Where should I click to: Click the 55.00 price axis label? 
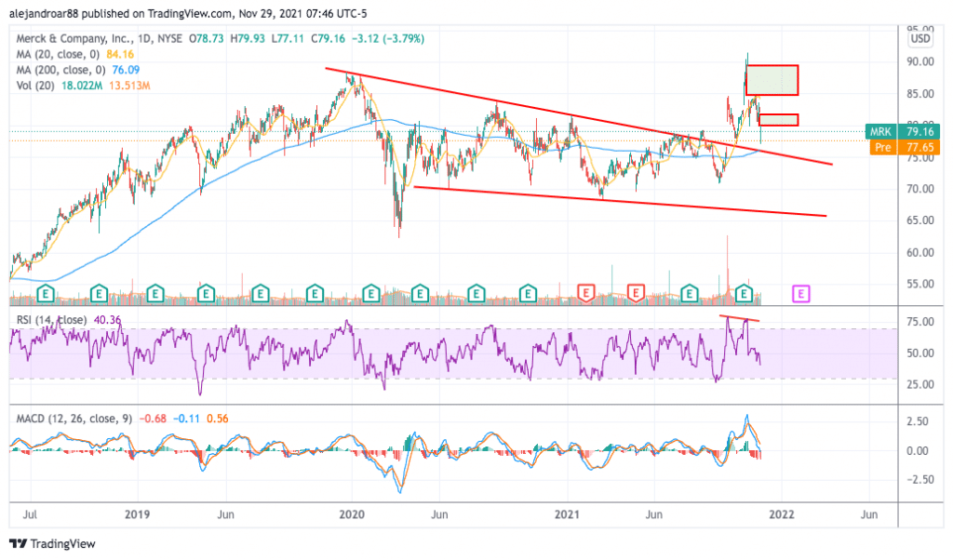pyautogui.click(x=919, y=284)
